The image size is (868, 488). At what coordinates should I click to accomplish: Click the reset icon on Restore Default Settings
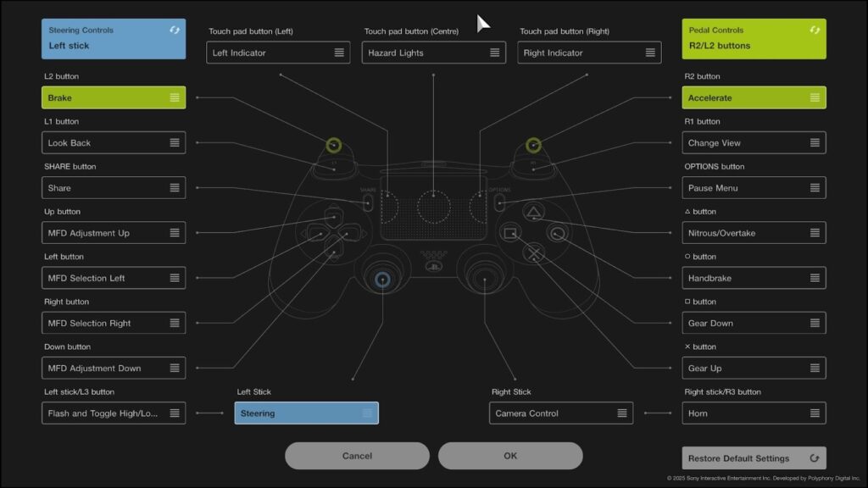(815, 458)
